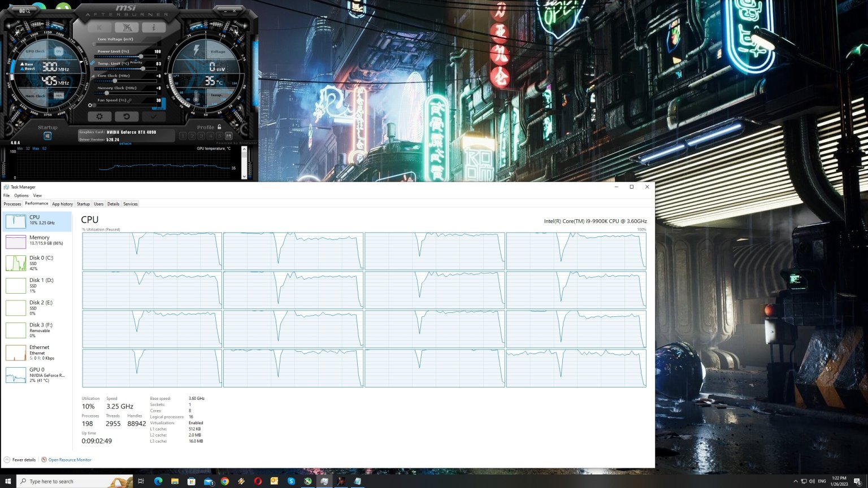Launch Kombustor with the K icon

tap(100, 27)
